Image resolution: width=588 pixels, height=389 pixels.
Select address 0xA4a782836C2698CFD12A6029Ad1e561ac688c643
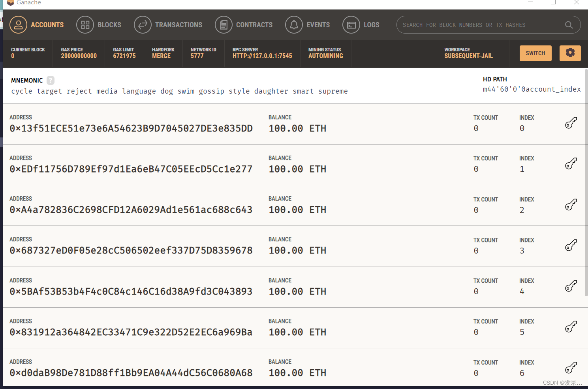click(131, 210)
